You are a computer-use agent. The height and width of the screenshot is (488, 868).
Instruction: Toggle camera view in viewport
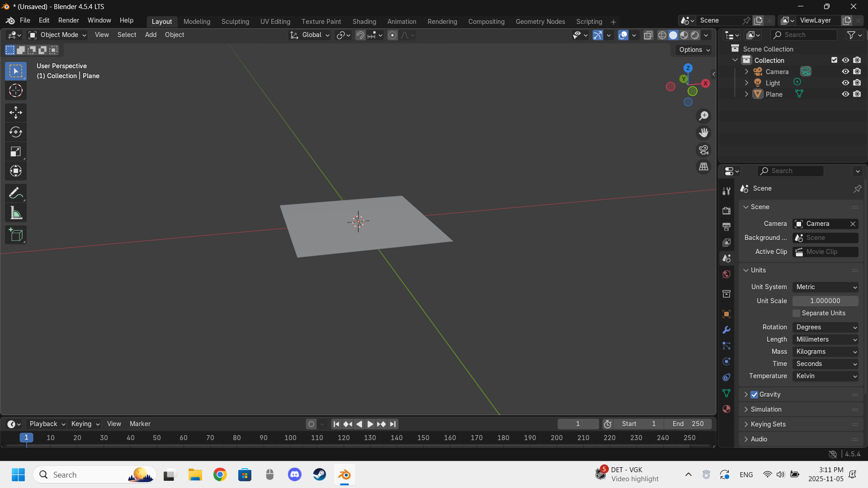pos(703,150)
